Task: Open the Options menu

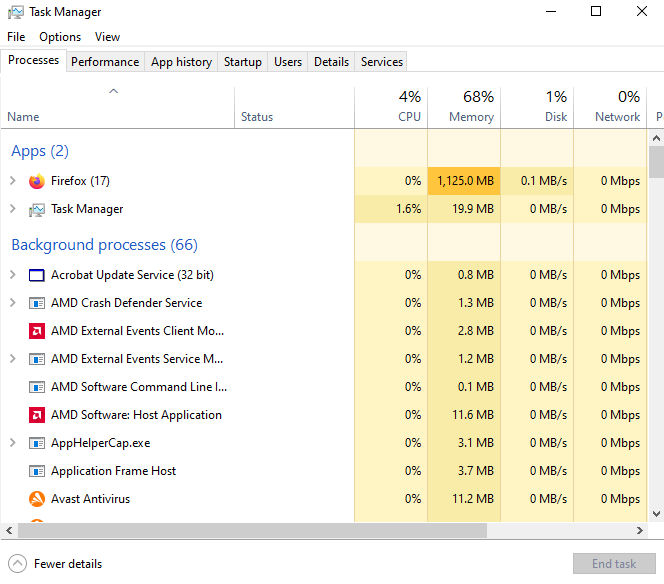Action: [60, 37]
